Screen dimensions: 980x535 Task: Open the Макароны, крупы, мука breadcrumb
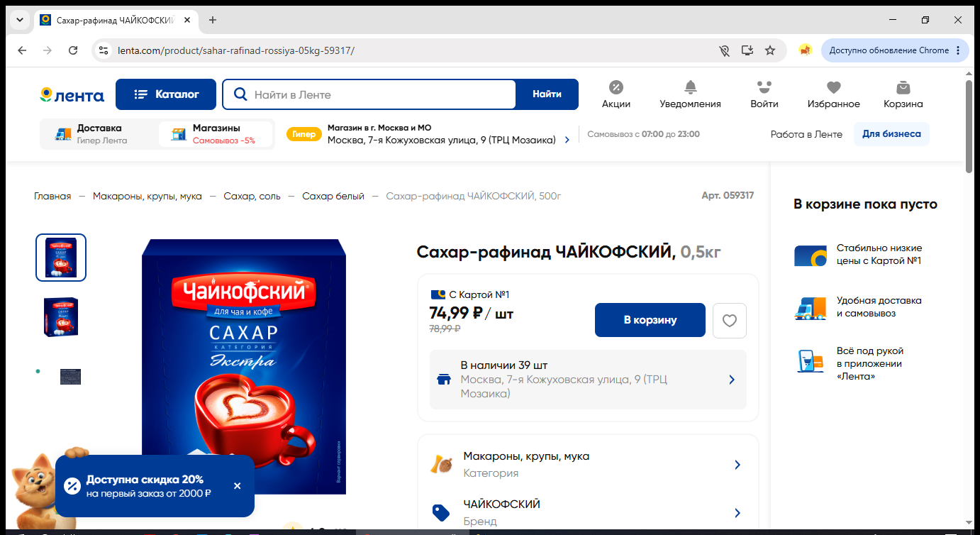(147, 196)
